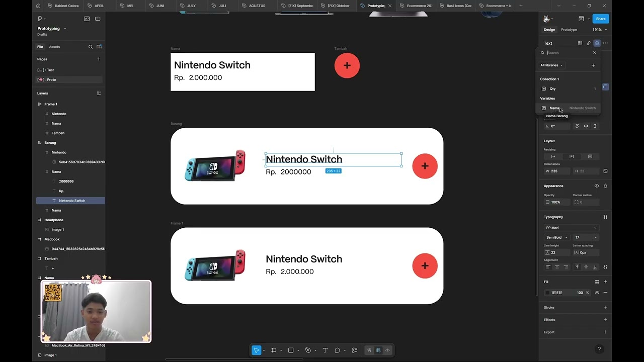The height and width of the screenshot is (362, 644).
Task: Open the 191% zoom dropdown
Action: tap(599, 30)
